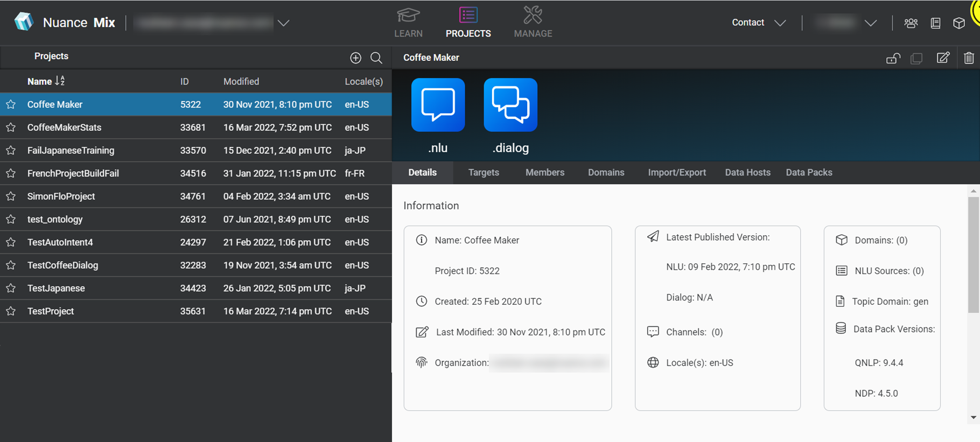
Task: Open the documentation page icon
Action: tap(936, 23)
